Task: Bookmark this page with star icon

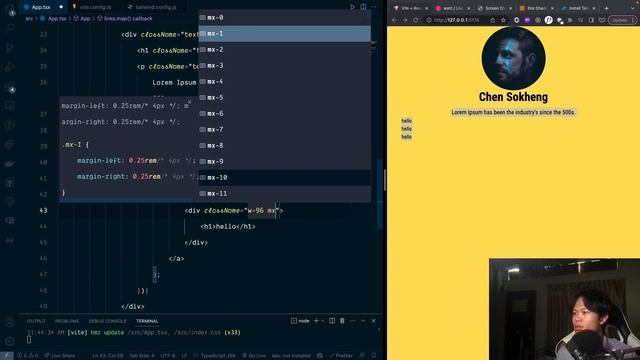Action: tap(503, 20)
